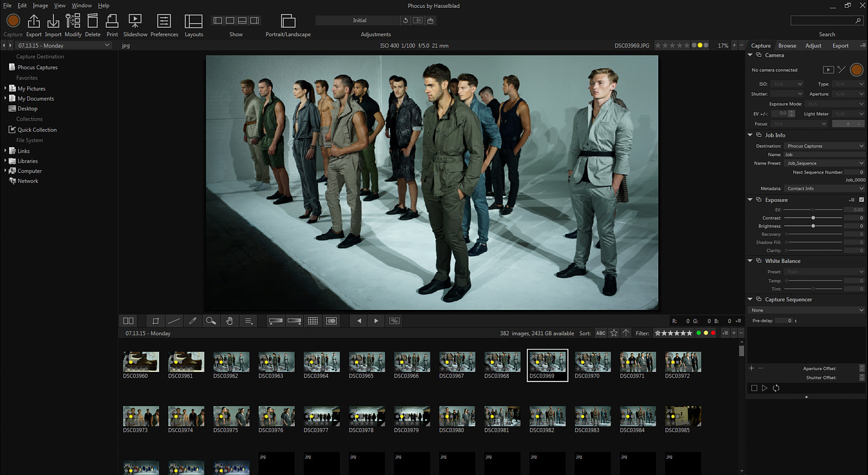Click the Contrast slider in Exposure
This screenshot has height=475, width=868.
tap(813, 218)
